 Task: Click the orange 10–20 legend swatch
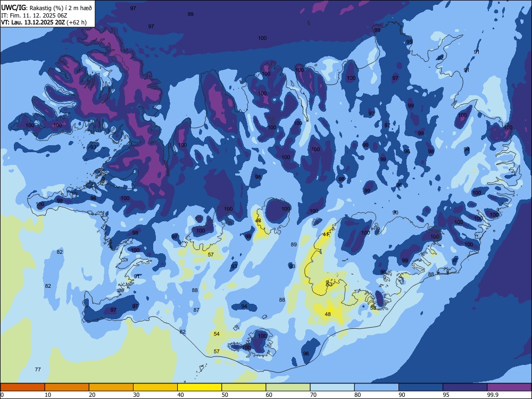67,387
